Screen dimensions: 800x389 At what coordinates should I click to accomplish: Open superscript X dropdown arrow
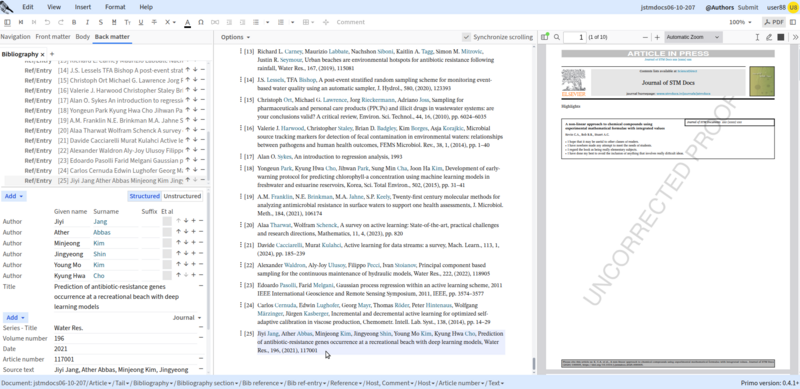[x=174, y=22]
